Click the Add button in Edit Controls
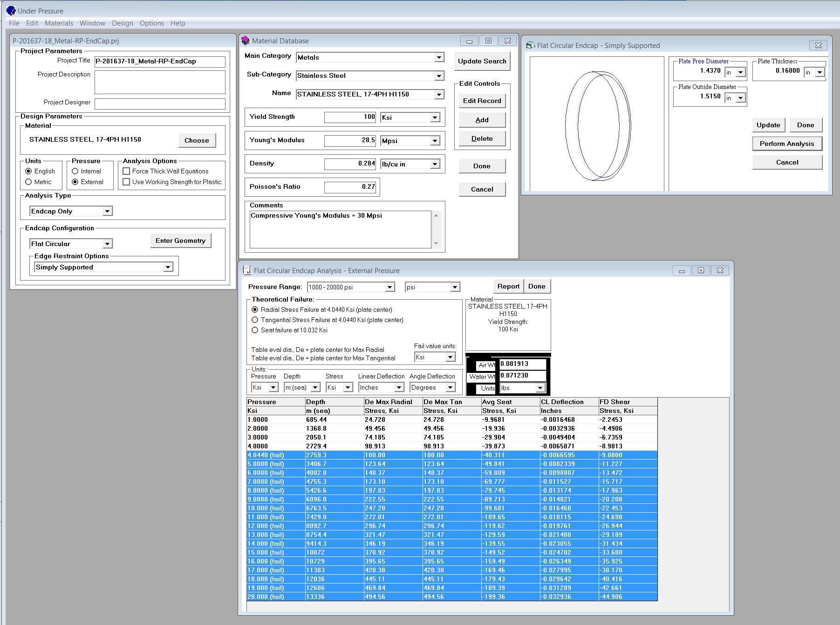840x625 pixels. [x=482, y=120]
